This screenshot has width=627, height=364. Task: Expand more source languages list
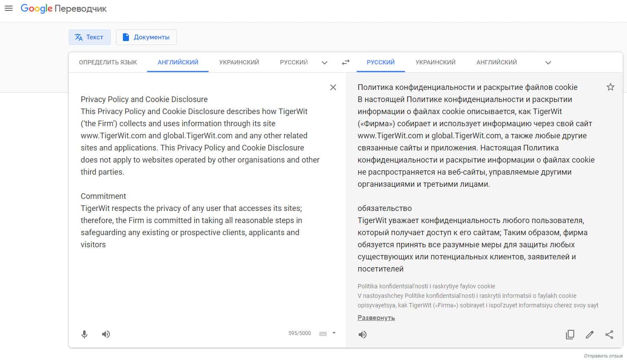[325, 63]
